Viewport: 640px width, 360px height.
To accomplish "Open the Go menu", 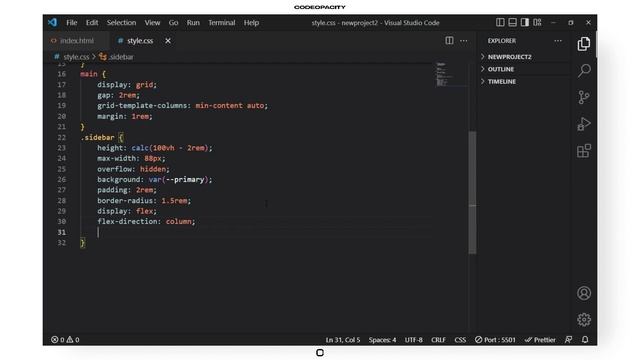I will (x=173, y=22).
